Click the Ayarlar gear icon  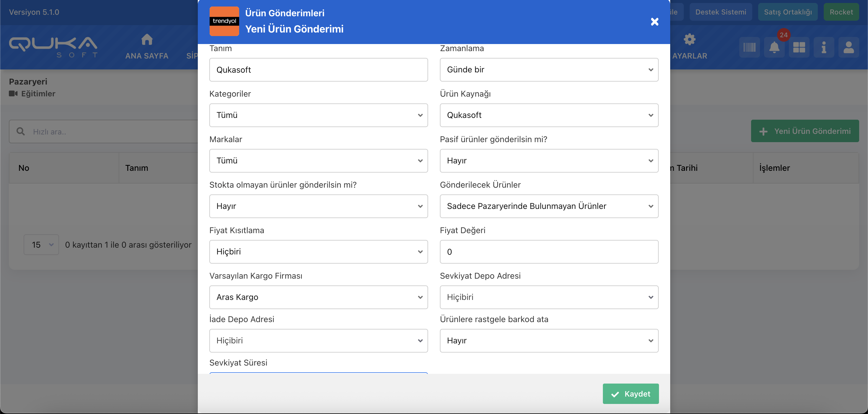point(689,40)
